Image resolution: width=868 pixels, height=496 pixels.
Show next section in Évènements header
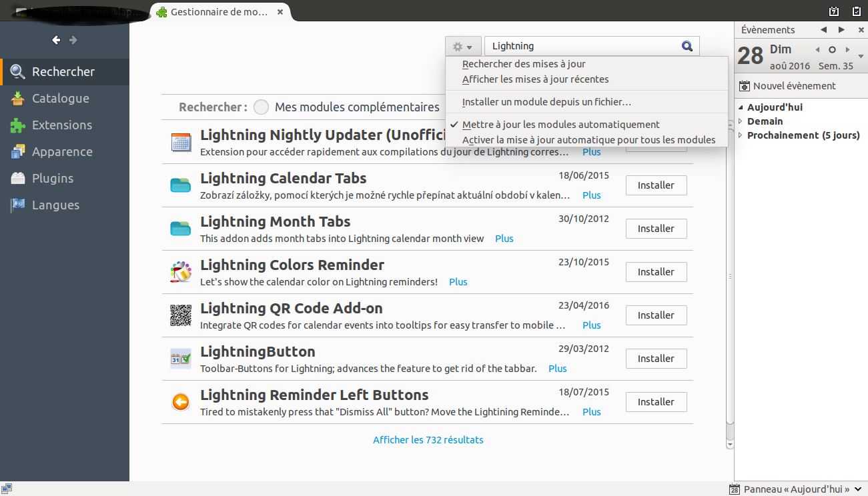point(842,29)
